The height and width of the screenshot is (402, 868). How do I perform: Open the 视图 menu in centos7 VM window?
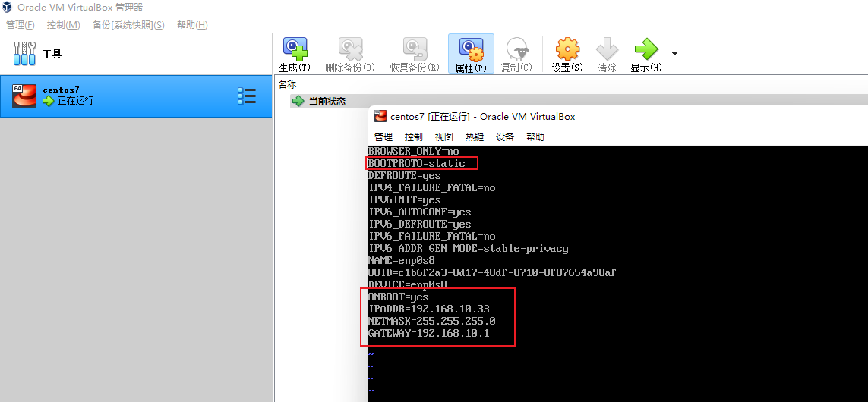444,137
